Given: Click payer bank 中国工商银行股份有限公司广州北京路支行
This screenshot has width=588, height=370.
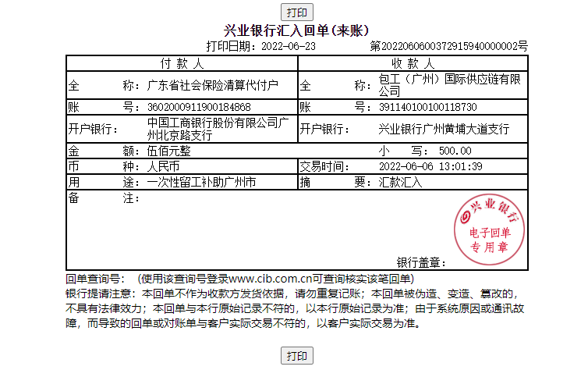Looking at the screenshot, I should (x=218, y=129).
